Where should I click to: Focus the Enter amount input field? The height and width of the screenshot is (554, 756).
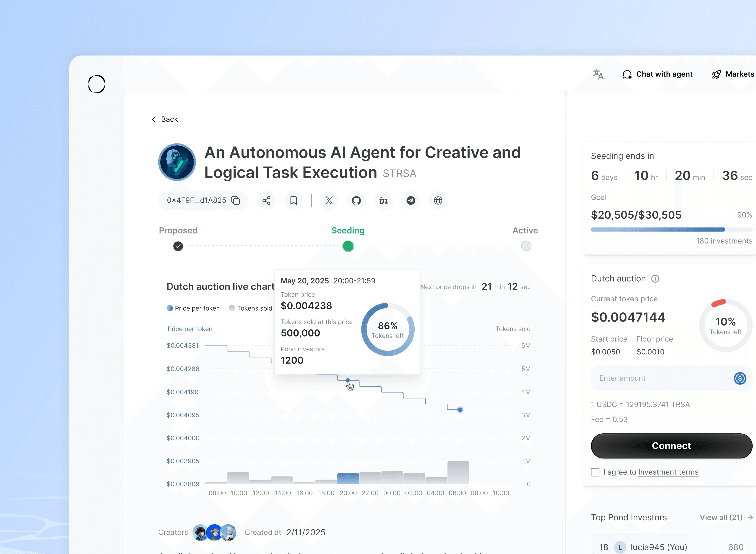pos(672,378)
